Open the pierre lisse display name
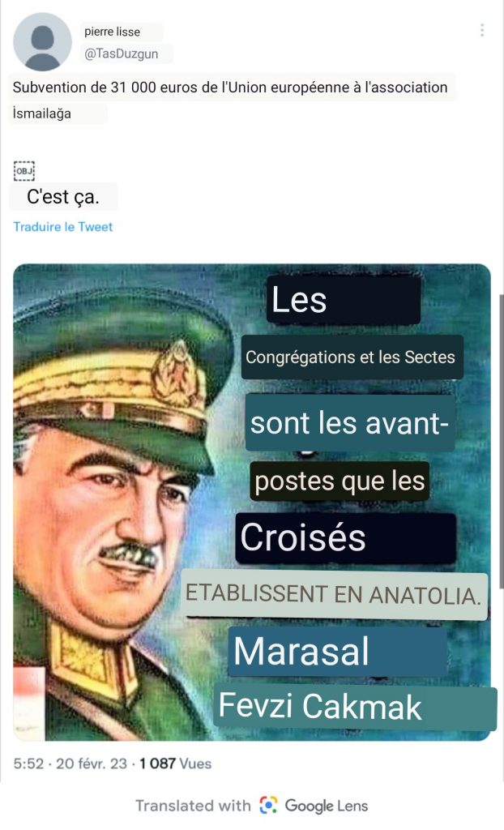 pos(113,32)
